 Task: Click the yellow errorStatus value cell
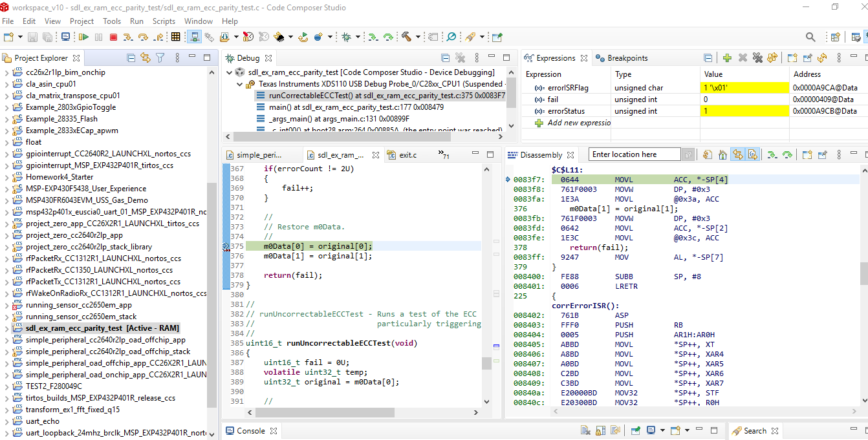[744, 111]
